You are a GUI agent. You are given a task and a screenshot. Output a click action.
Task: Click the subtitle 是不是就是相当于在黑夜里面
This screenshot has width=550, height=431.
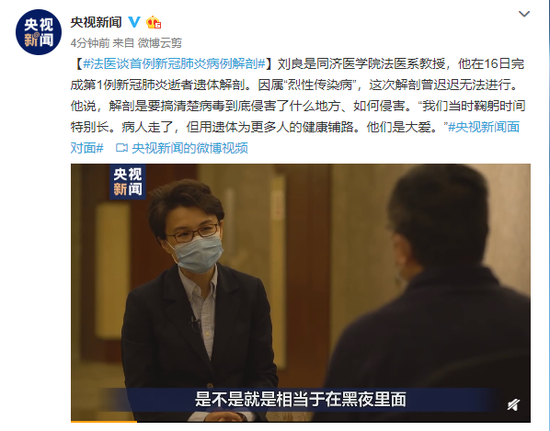coord(301,399)
